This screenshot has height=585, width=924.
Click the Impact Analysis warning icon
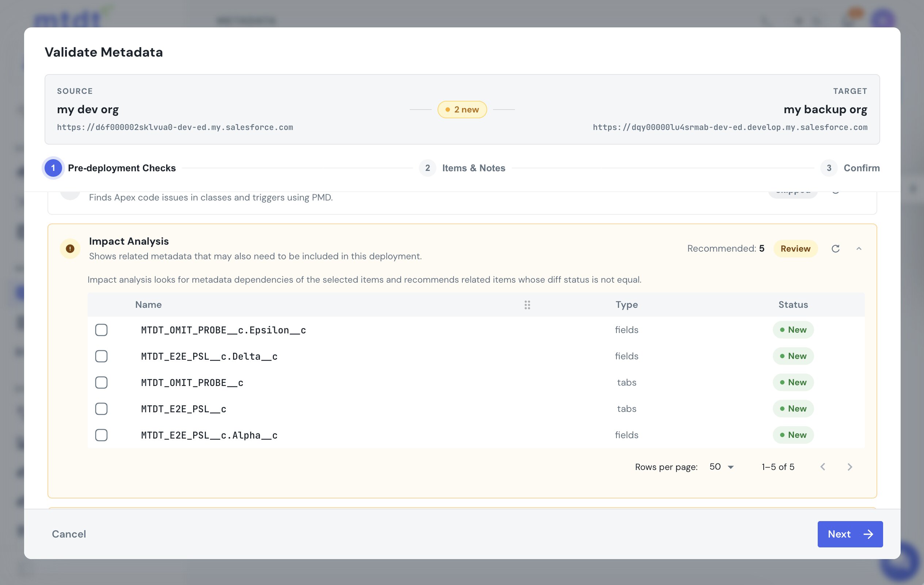pos(70,249)
